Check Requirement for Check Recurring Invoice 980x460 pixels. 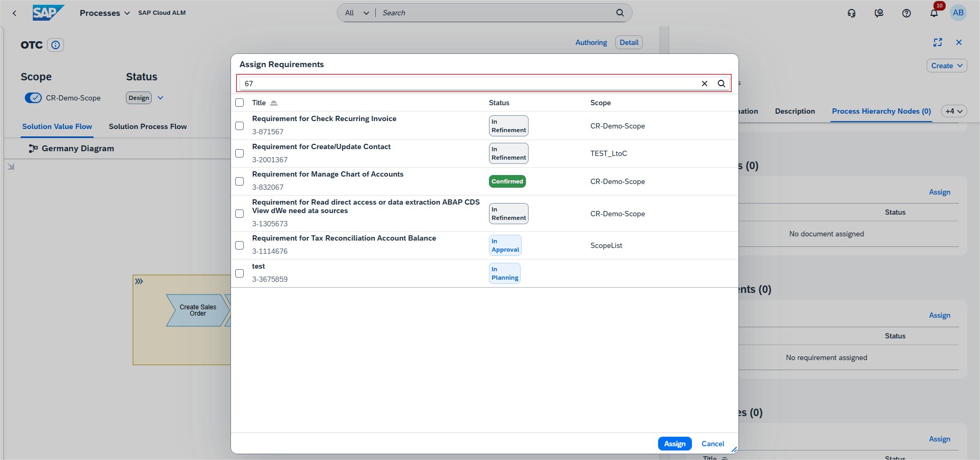[x=239, y=126]
